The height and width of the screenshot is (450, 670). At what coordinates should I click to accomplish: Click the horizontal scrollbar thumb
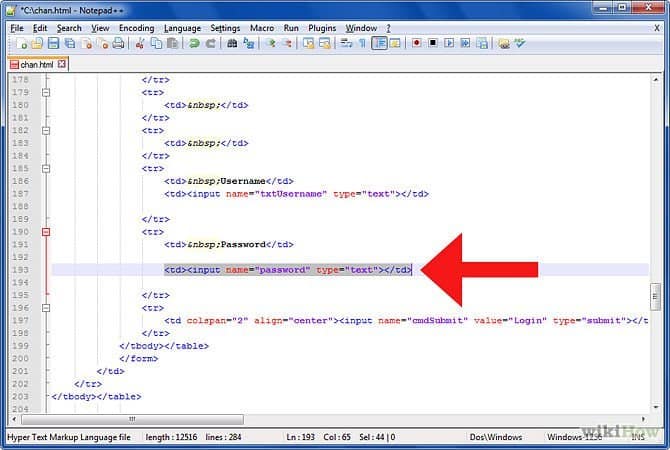[132, 419]
